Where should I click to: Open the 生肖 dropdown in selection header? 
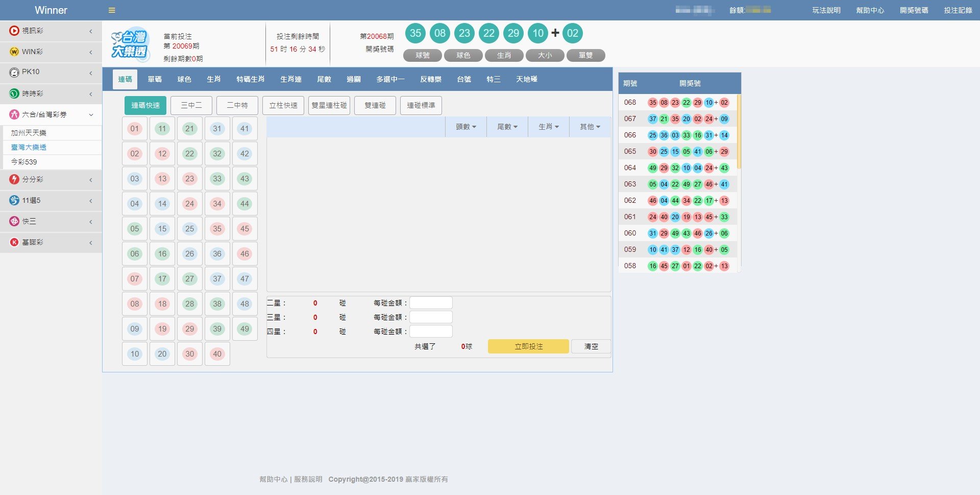point(549,127)
